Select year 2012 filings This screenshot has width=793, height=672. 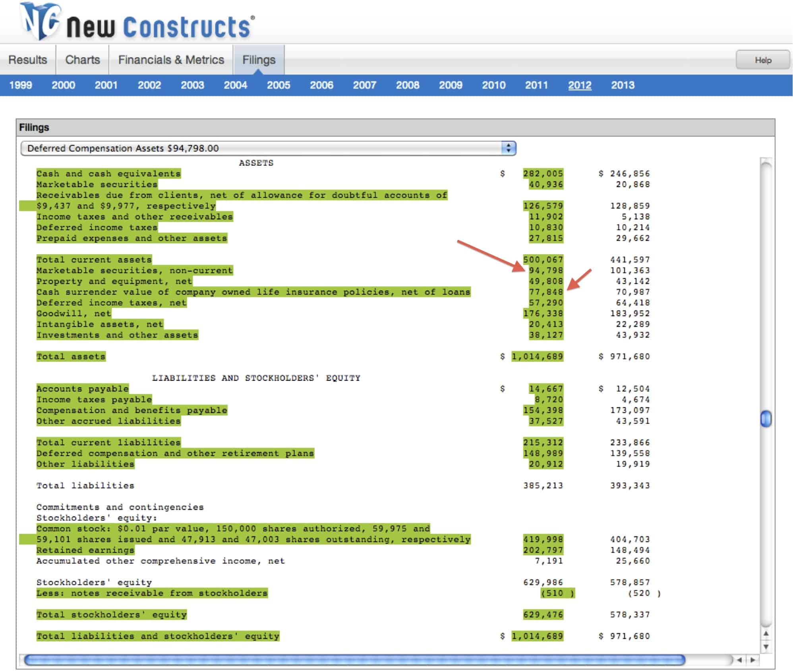click(x=580, y=85)
